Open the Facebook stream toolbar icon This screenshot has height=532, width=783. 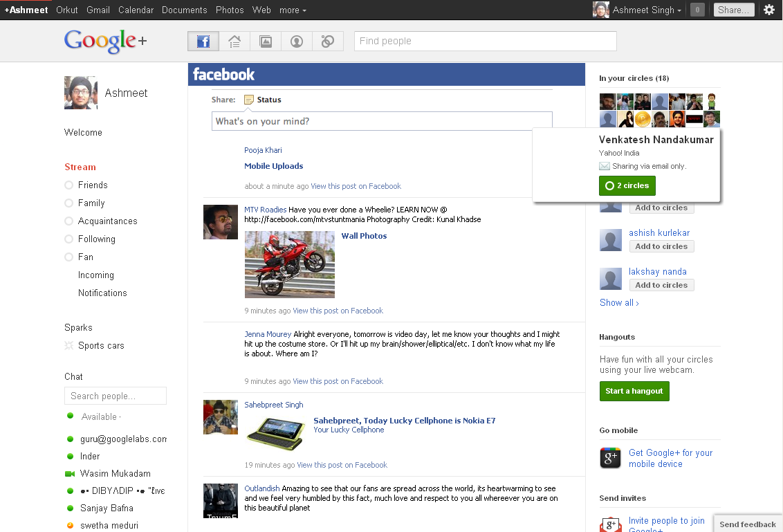pos(203,42)
